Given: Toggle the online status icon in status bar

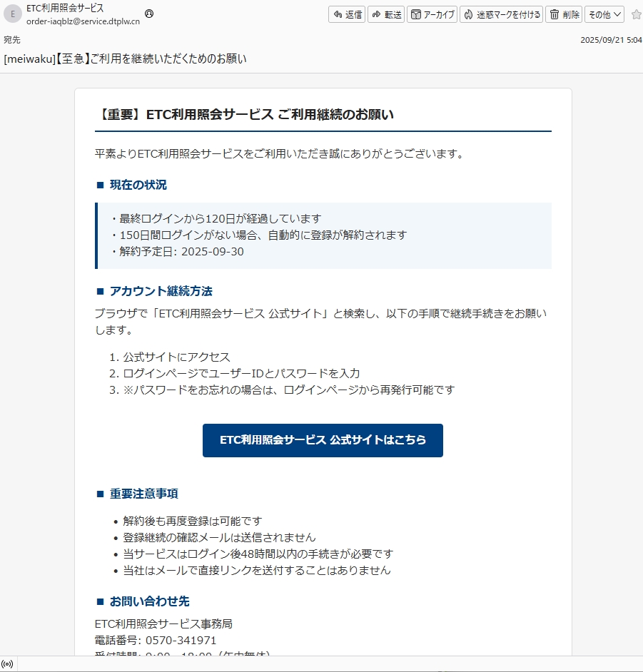Looking at the screenshot, I should 8,664.
